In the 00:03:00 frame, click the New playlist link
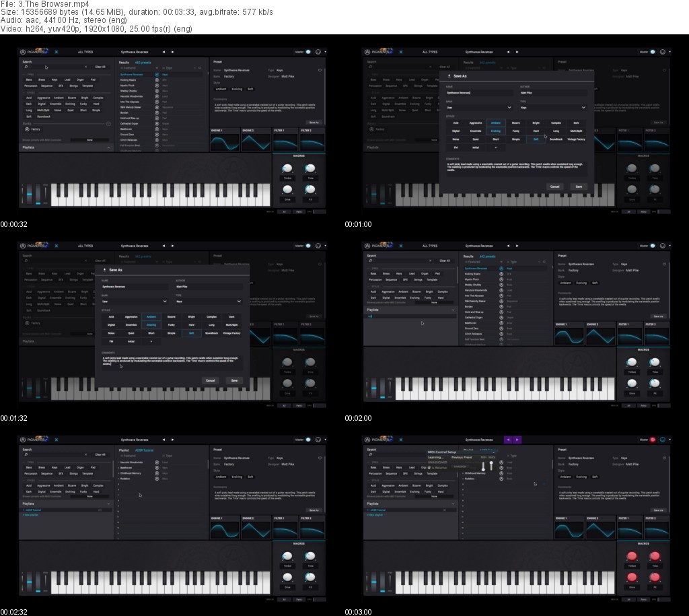 (x=376, y=515)
